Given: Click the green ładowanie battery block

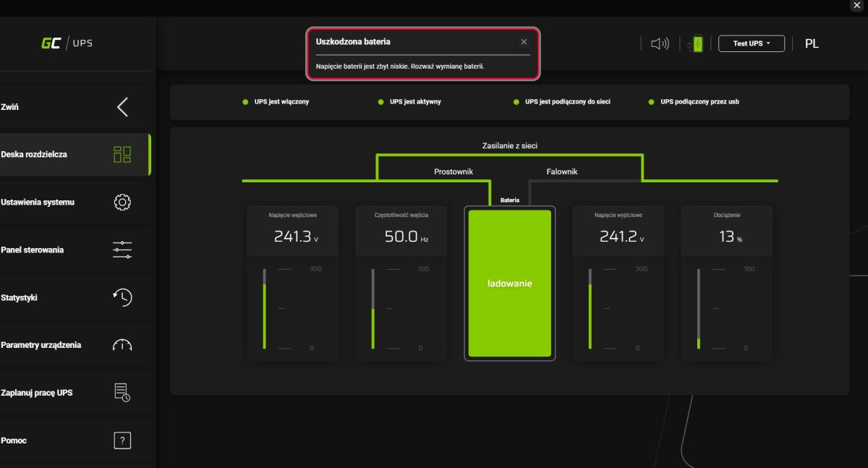Looking at the screenshot, I should [x=510, y=284].
